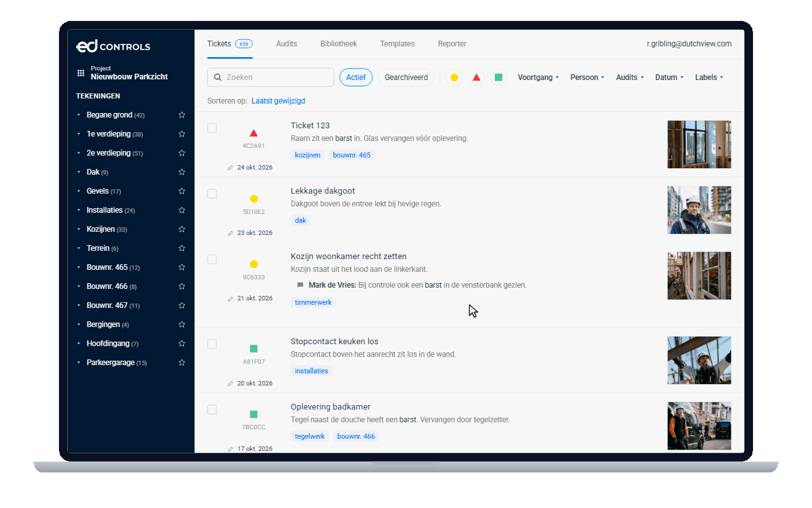The height and width of the screenshot is (508, 812).
Task: Click the timmerwerk label tag
Action: 313,302
